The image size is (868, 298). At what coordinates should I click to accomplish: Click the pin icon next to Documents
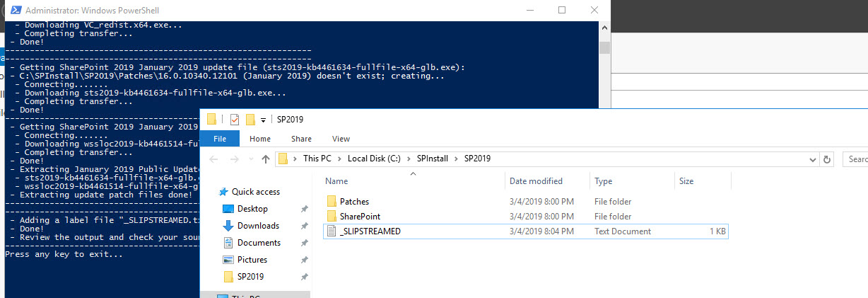[304, 243]
